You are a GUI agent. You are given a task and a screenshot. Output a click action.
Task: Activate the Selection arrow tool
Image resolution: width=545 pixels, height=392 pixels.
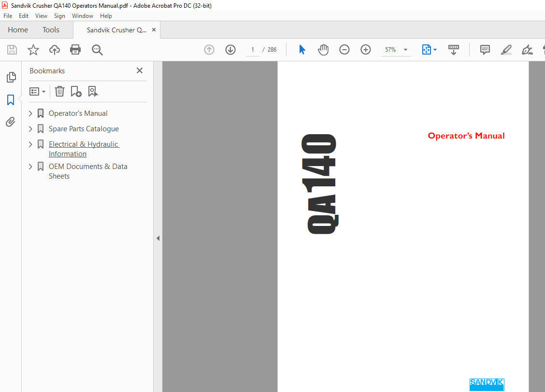(x=302, y=49)
